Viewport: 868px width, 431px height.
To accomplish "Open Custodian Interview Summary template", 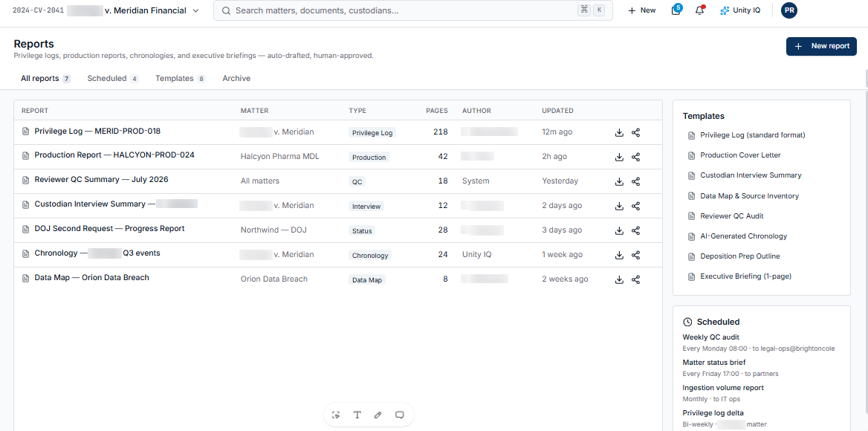I will (751, 175).
